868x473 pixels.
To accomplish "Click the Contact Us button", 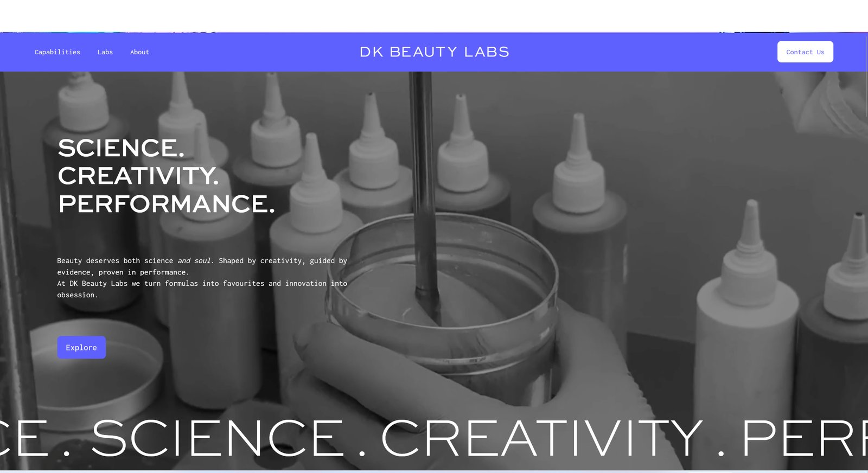I will tap(805, 52).
